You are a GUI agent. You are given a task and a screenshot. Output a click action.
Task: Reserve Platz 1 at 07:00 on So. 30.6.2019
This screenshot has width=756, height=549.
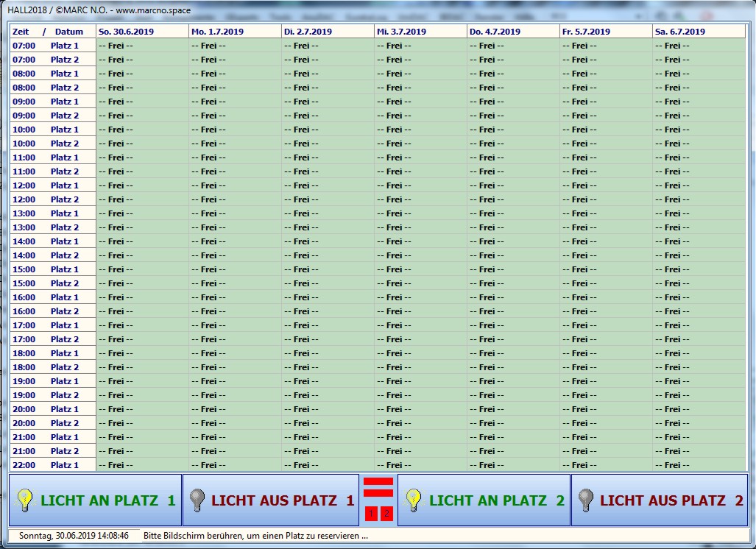tap(142, 46)
